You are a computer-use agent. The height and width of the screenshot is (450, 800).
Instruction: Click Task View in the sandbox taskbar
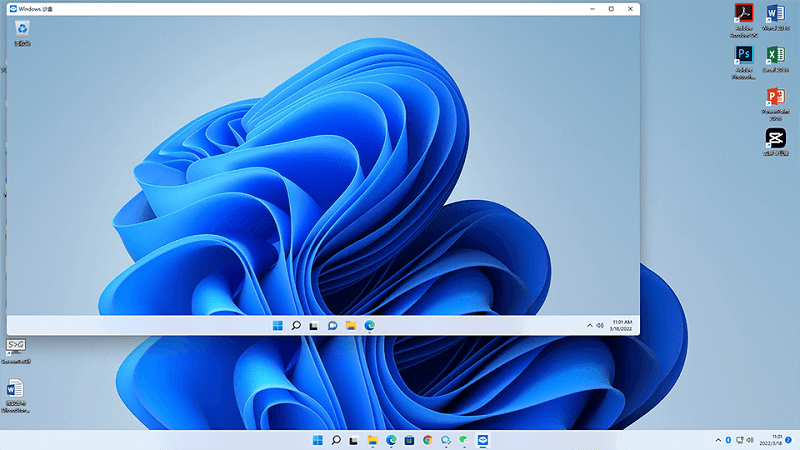314,325
